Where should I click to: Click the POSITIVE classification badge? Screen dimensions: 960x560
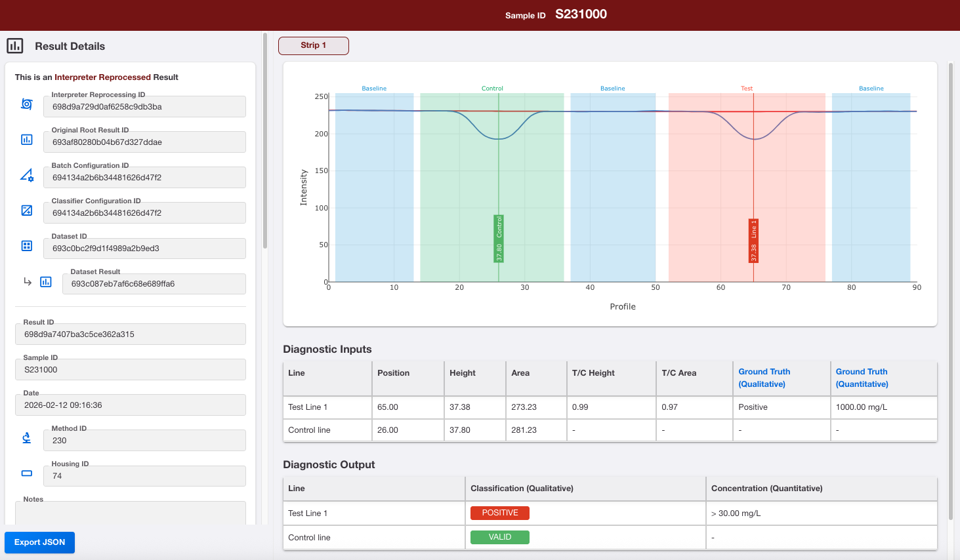pyautogui.click(x=500, y=513)
